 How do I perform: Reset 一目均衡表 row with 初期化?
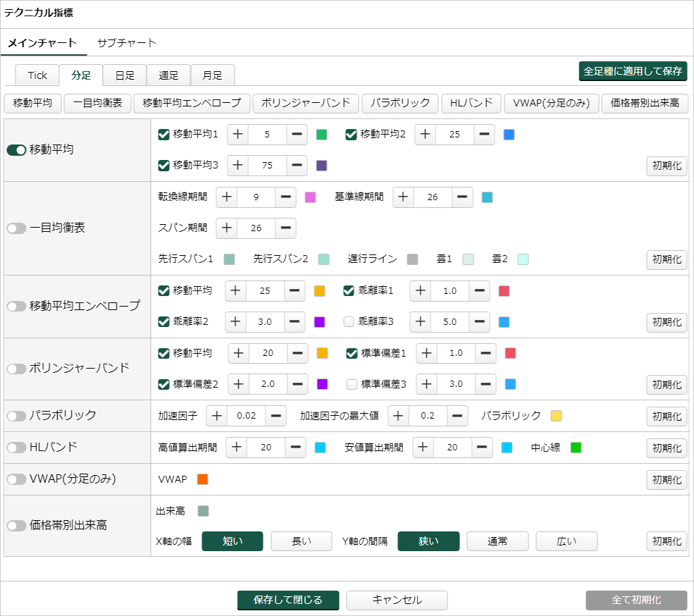click(667, 260)
